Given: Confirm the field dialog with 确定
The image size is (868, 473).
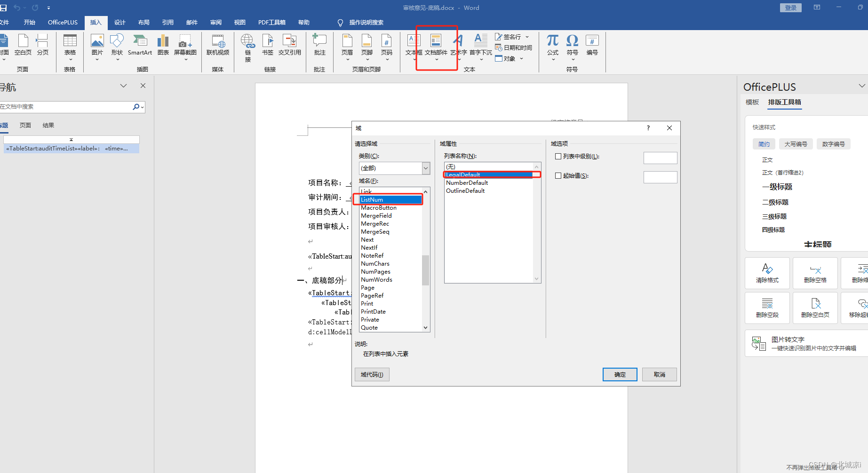Looking at the screenshot, I should [620, 374].
